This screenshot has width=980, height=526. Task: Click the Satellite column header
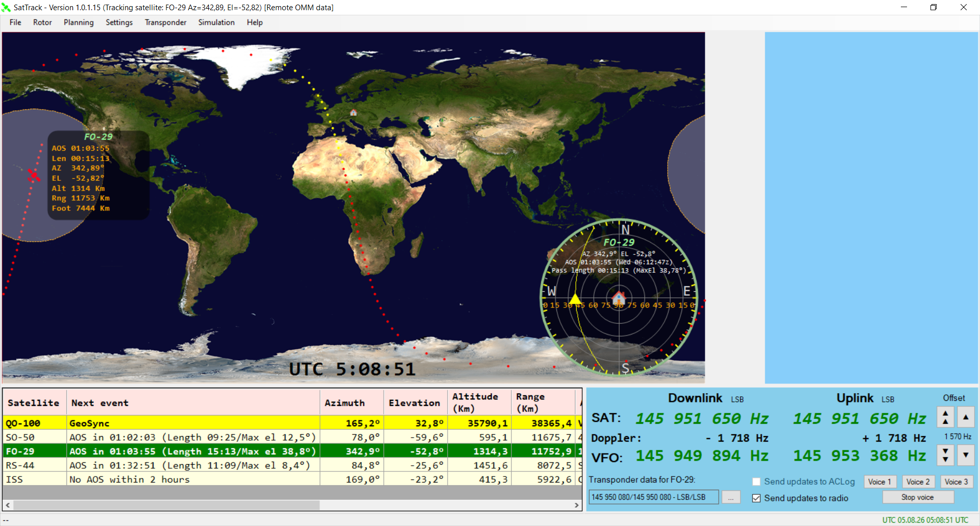click(34, 402)
